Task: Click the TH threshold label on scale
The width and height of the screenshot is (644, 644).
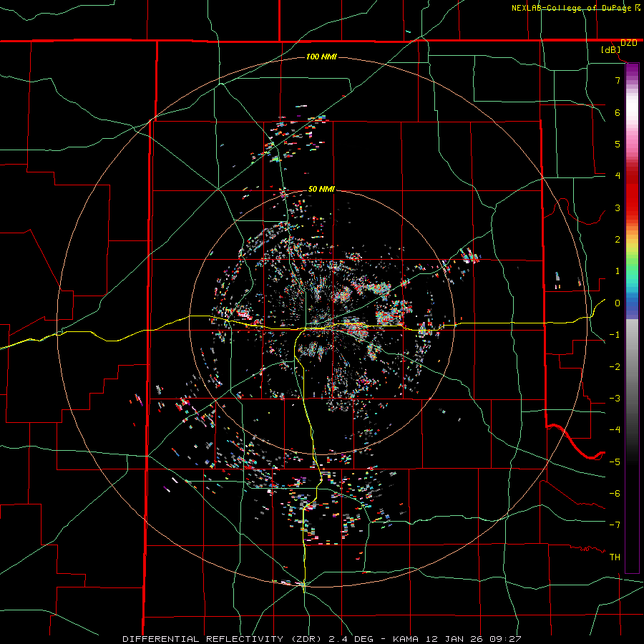Action: pos(615,557)
